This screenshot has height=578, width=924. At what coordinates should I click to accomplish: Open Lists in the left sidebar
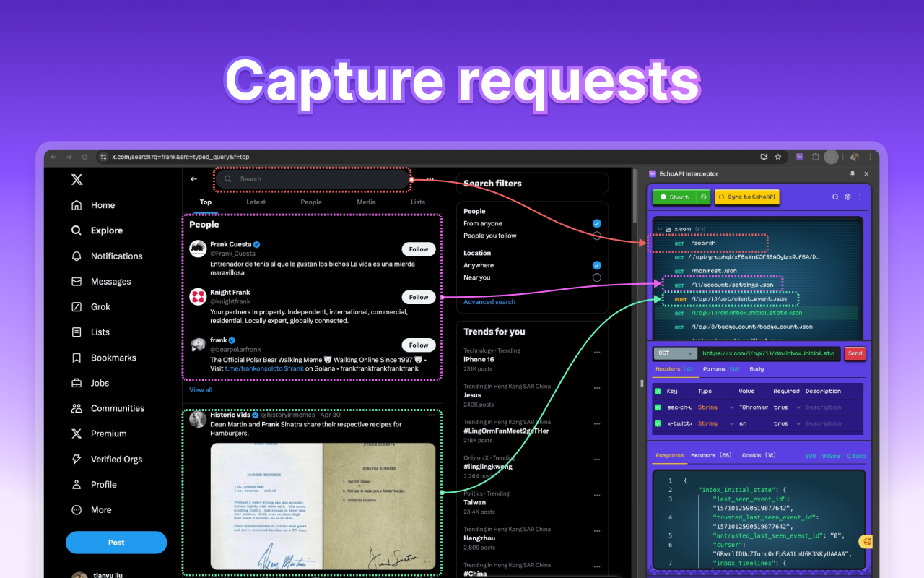tap(90, 332)
